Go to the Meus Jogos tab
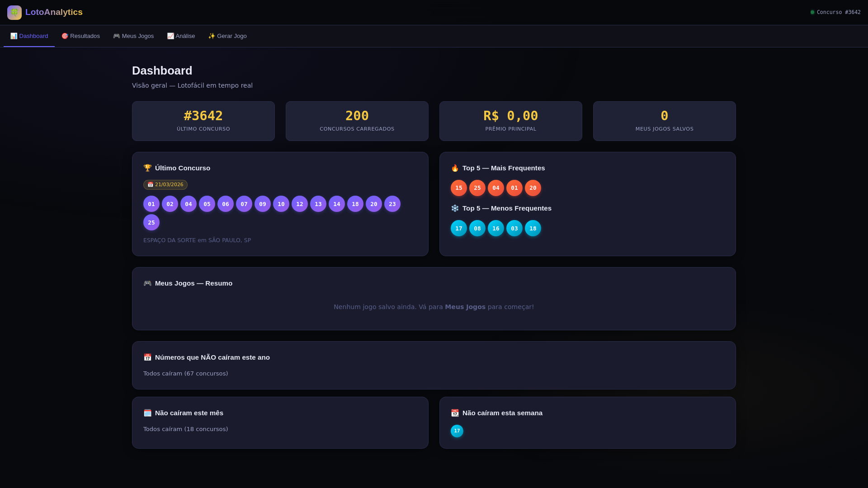 (x=133, y=36)
